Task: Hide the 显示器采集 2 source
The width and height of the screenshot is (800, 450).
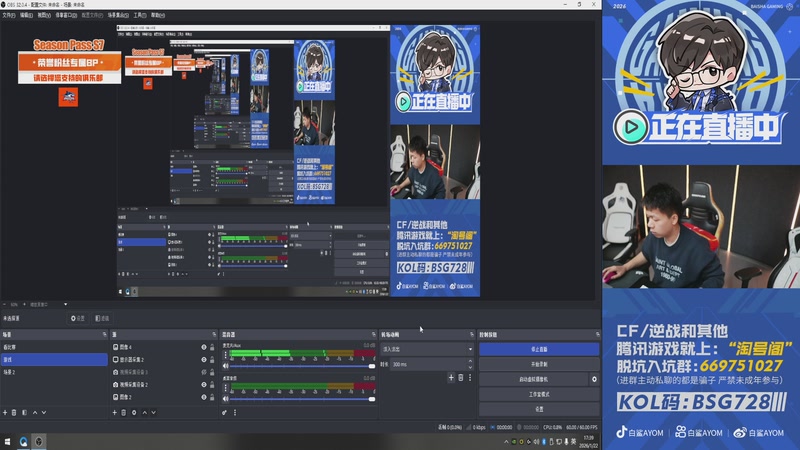Action: pos(204,360)
